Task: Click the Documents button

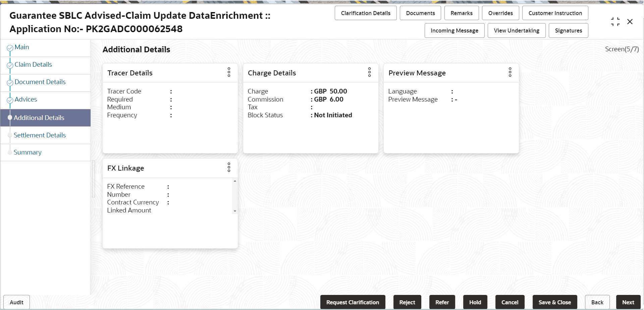Action: (420, 13)
